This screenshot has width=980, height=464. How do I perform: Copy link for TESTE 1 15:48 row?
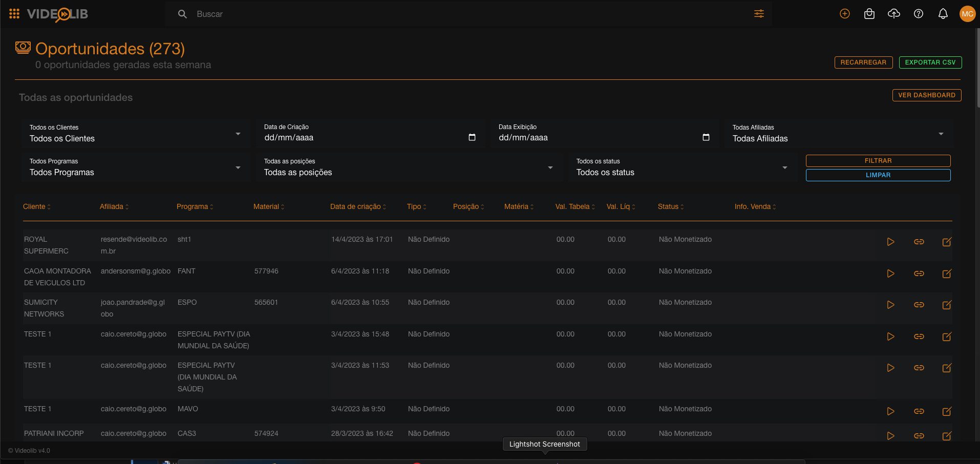tap(919, 336)
